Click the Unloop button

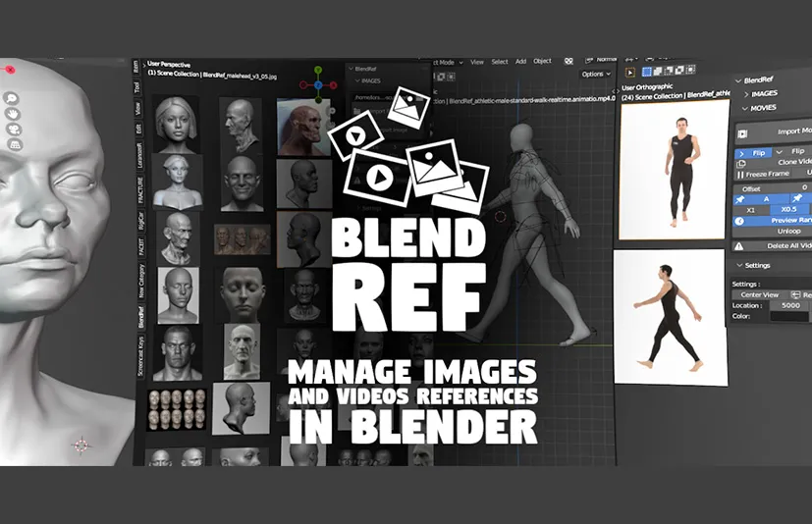[772, 231]
